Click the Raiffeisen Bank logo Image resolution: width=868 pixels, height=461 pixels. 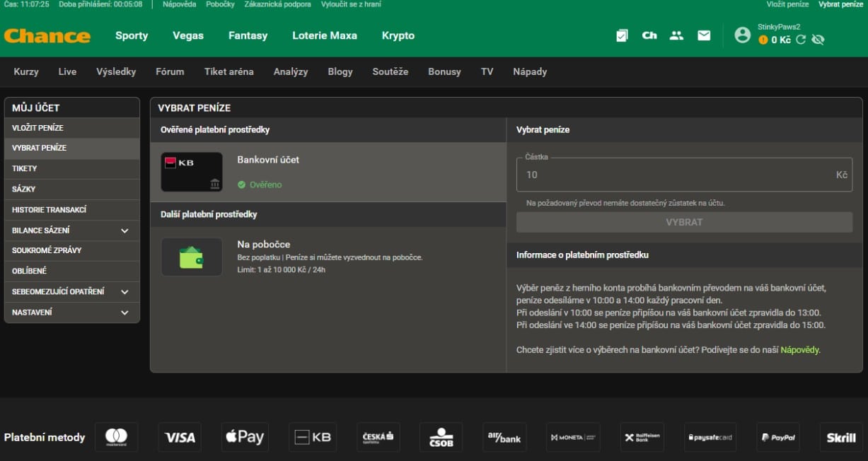pos(642,437)
